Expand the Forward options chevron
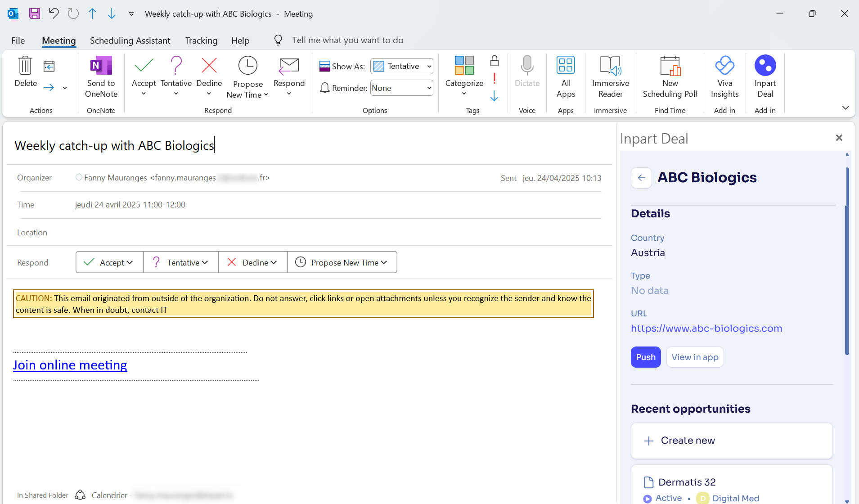859x504 pixels. pyautogui.click(x=65, y=88)
